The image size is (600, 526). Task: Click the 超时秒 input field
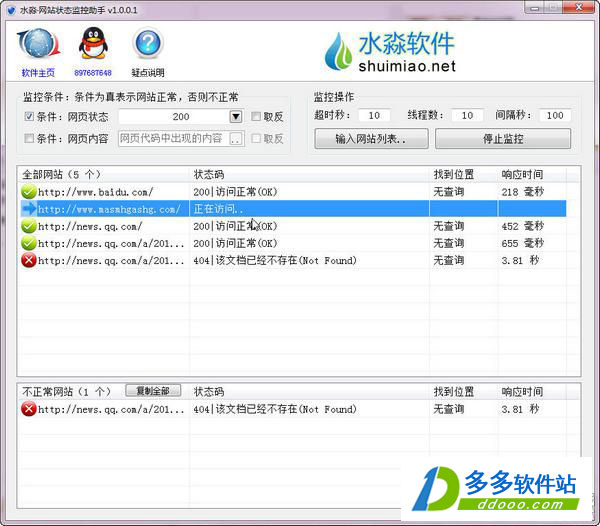[x=374, y=116]
